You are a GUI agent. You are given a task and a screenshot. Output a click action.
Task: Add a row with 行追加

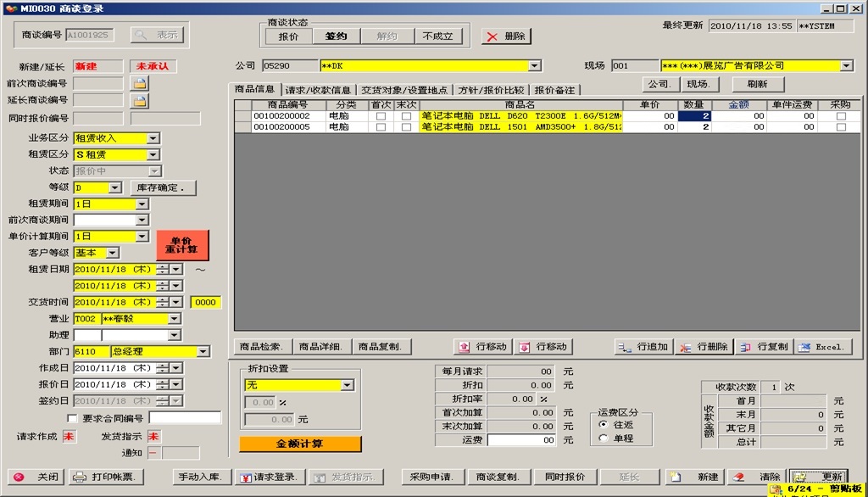click(x=643, y=347)
